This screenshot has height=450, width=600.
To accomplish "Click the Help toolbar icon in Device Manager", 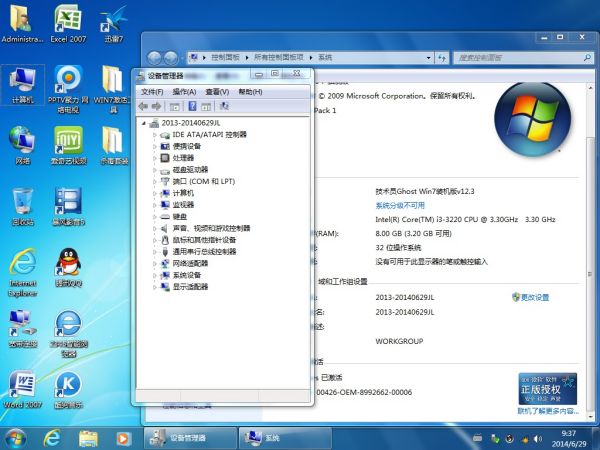I will click(x=191, y=106).
